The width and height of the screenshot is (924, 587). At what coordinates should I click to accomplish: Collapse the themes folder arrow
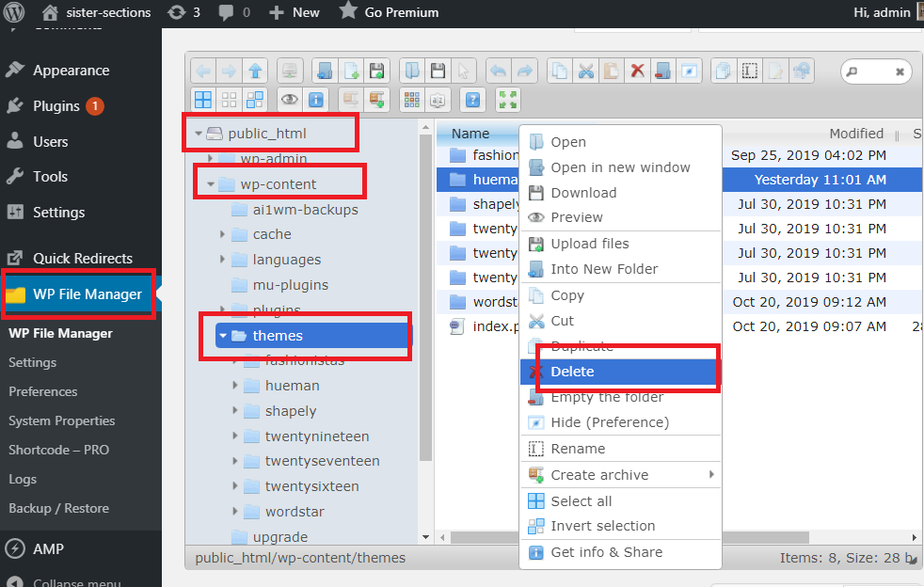pyautogui.click(x=223, y=336)
